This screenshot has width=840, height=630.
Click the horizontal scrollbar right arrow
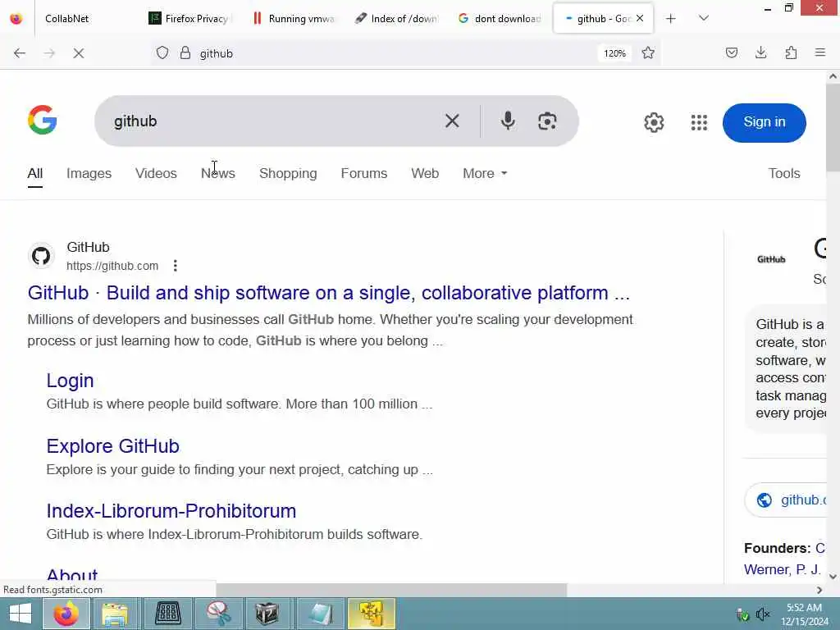coord(819,590)
